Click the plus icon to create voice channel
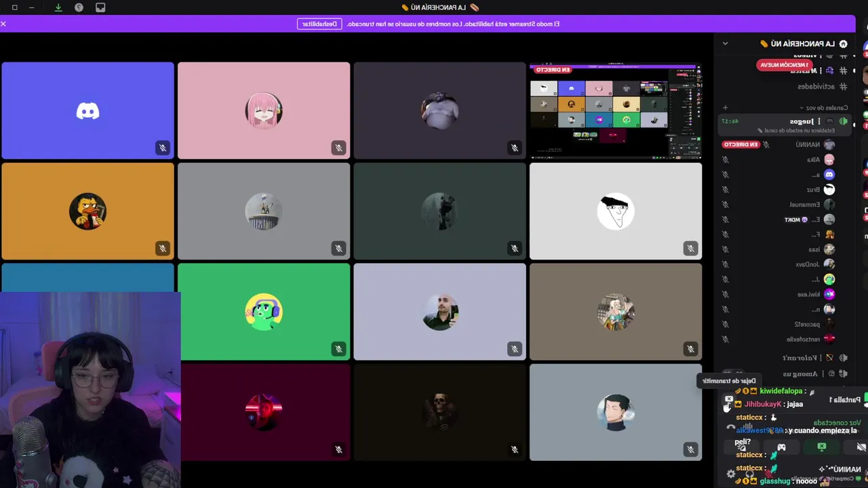Screen dimensions: 868x488 point(725,107)
